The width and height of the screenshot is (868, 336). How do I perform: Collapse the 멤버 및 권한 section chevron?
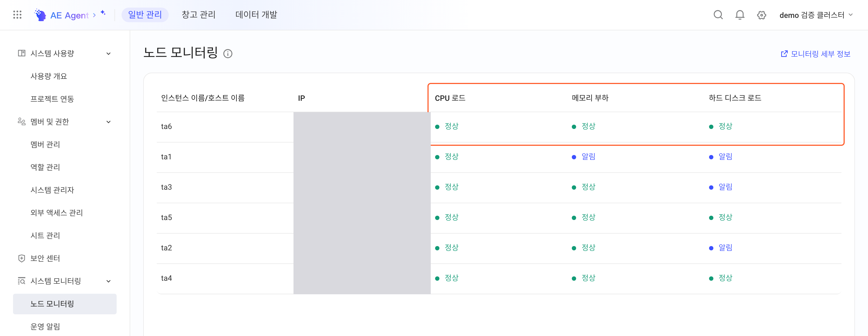coord(108,122)
